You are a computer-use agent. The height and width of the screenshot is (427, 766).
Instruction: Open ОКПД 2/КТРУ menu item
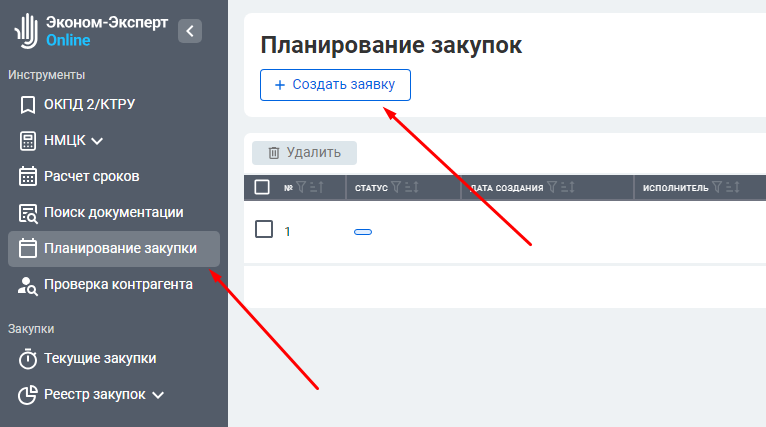coord(114,105)
